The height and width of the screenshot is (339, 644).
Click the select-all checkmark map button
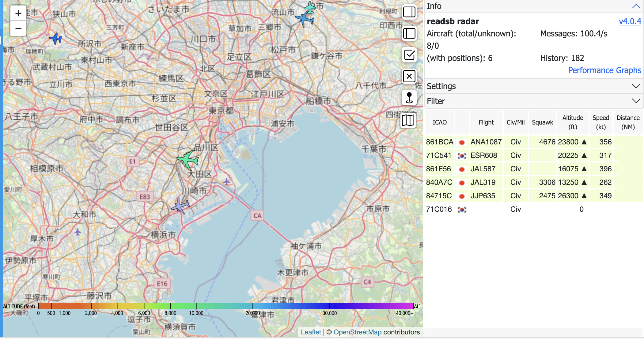tap(409, 55)
